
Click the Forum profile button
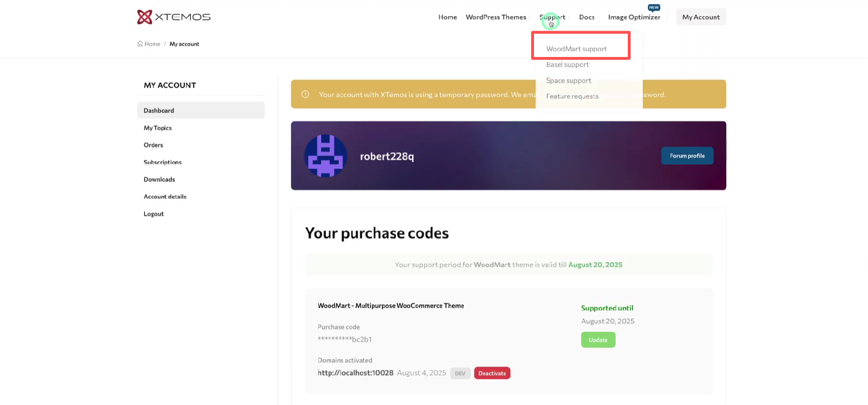click(x=687, y=156)
